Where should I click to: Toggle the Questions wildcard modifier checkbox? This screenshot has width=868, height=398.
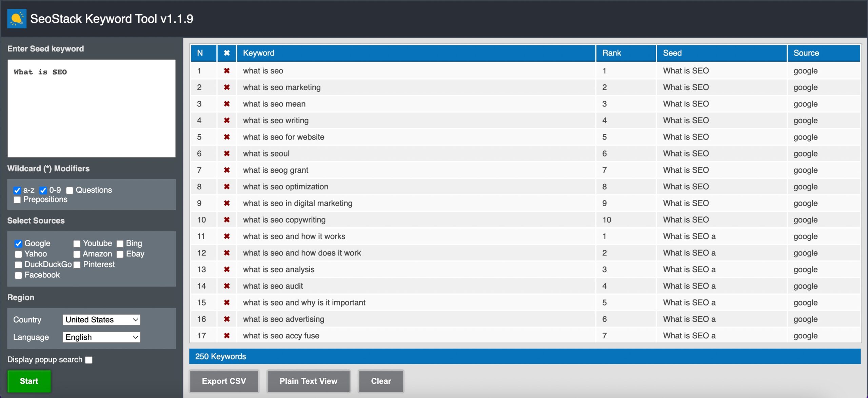pyautogui.click(x=69, y=190)
